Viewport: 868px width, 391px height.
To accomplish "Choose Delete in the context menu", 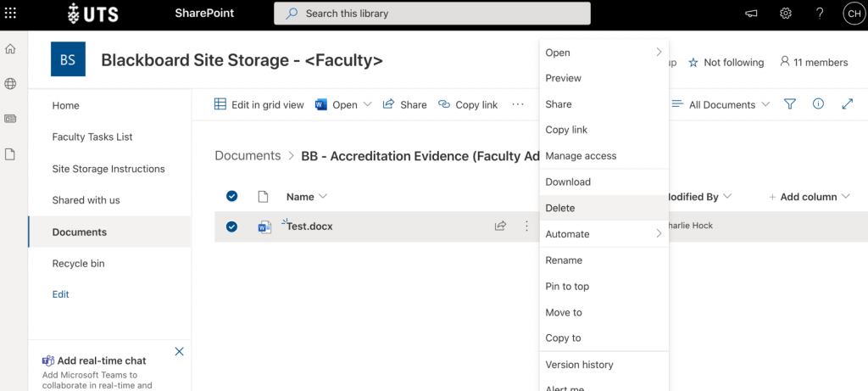I will coord(604,208).
